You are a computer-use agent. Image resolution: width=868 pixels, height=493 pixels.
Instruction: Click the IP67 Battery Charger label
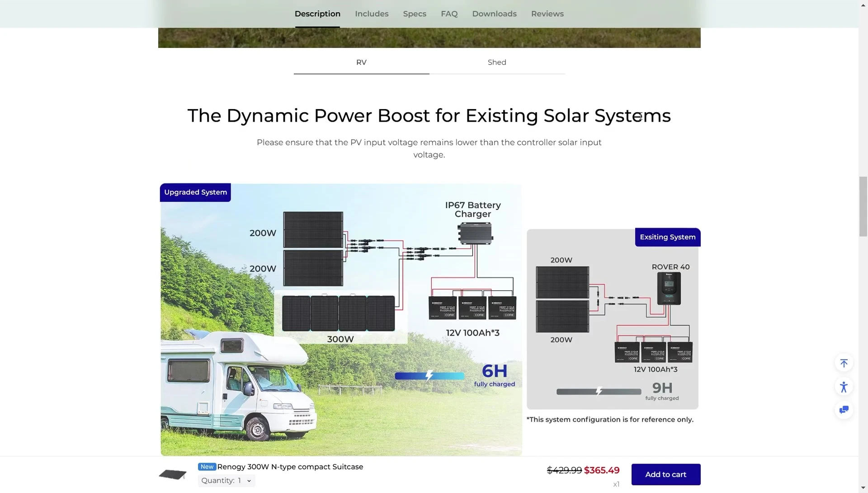pos(473,209)
